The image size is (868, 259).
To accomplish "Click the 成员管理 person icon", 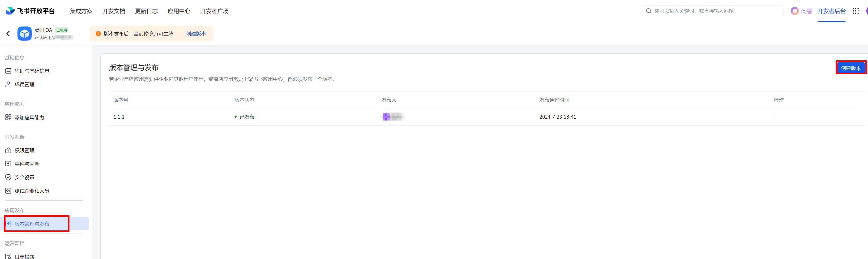I will [x=9, y=84].
